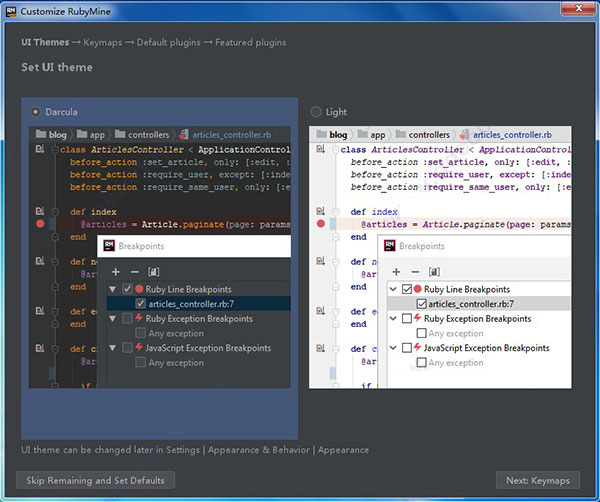Collapse JavaScript Exception Breakpoints in Darcula preview
Image resolution: width=600 pixels, height=502 pixels.
[x=112, y=348]
